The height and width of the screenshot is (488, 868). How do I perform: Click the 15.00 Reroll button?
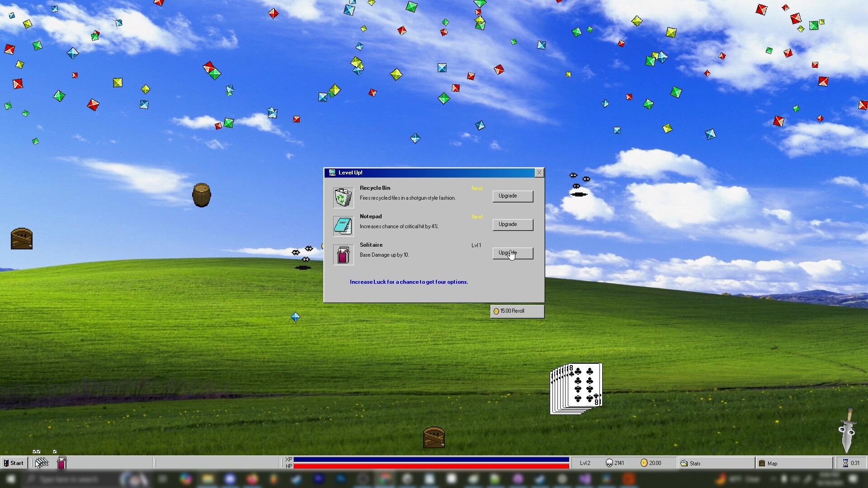click(x=517, y=311)
